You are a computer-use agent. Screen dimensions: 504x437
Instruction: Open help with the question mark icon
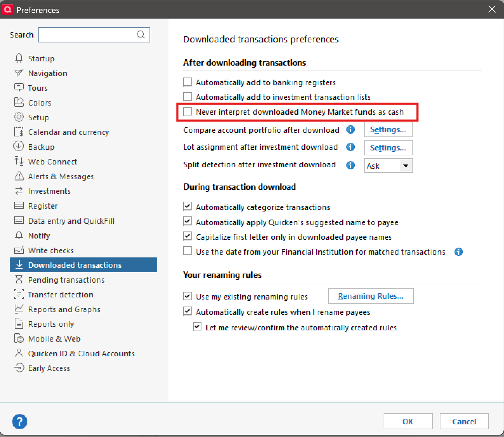point(20,421)
